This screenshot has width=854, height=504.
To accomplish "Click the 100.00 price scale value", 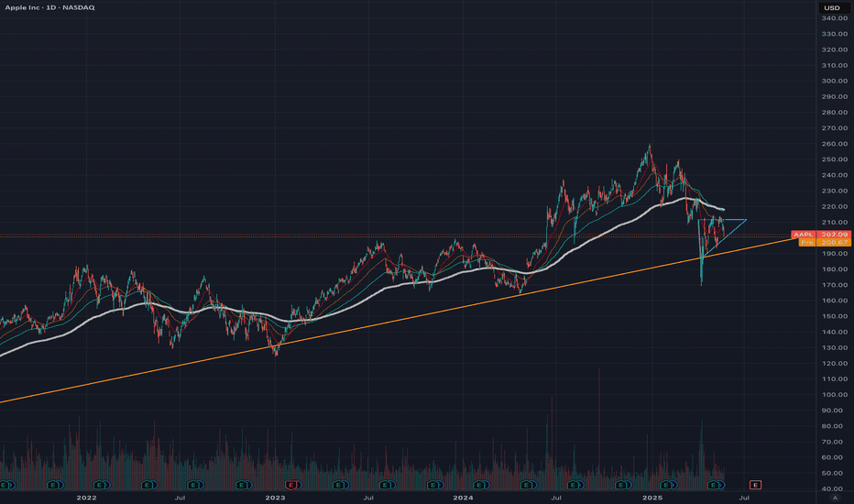I will coord(835,394).
